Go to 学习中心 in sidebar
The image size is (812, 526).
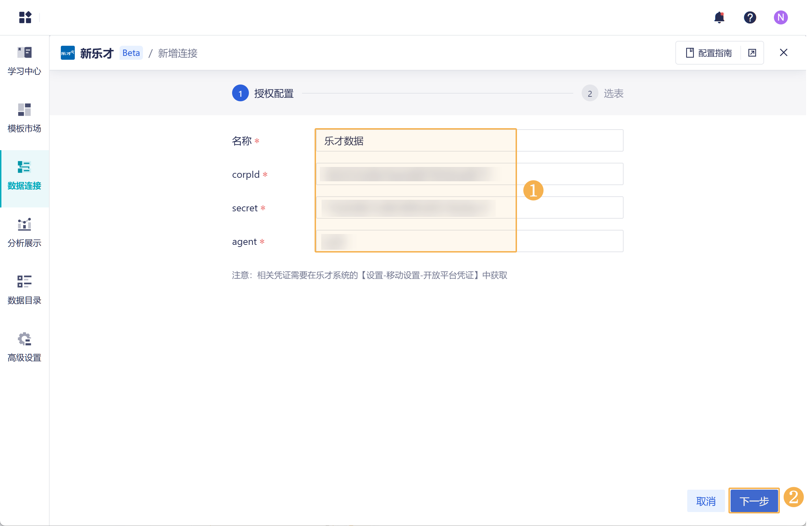24,61
